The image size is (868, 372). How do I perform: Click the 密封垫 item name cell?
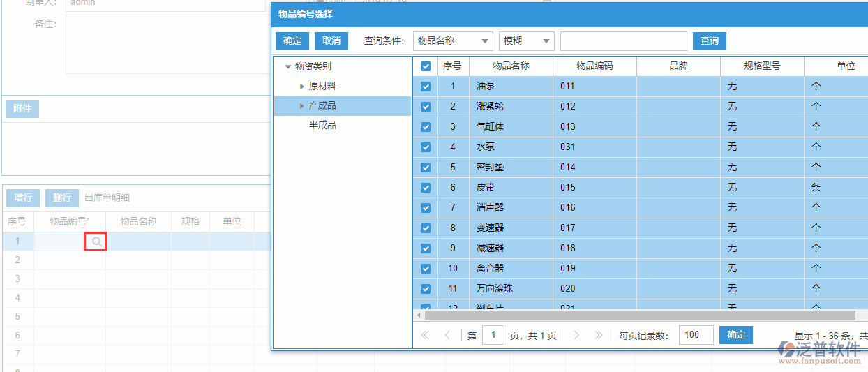tap(511, 168)
